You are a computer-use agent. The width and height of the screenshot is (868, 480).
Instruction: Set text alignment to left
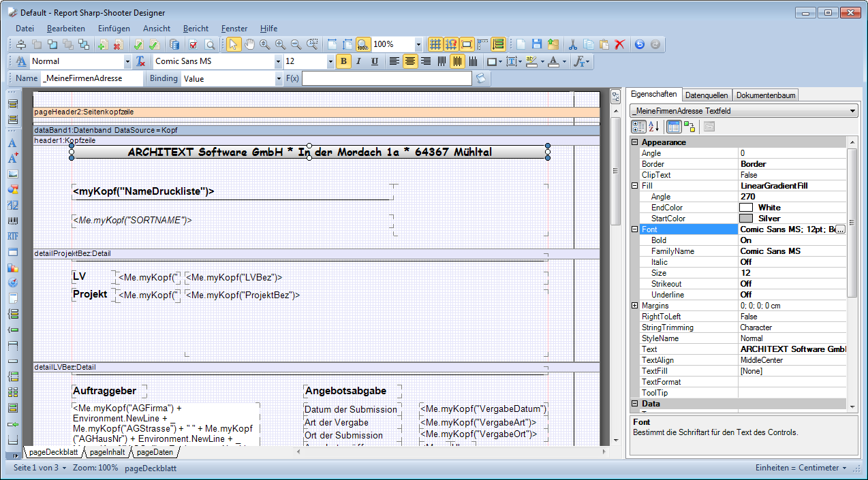394,61
